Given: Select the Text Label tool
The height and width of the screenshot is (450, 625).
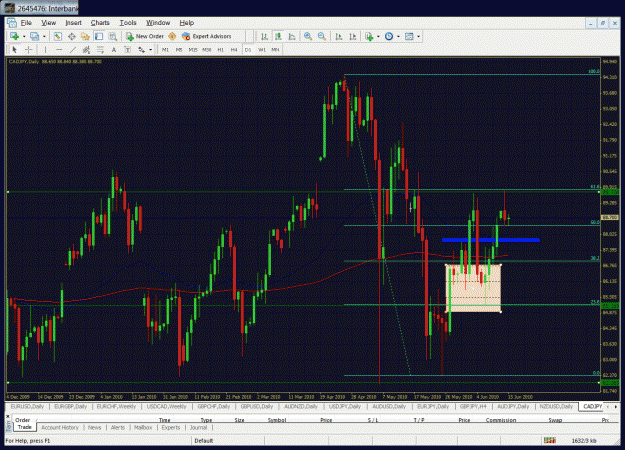Looking at the screenshot, I should [x=128, y=49].
